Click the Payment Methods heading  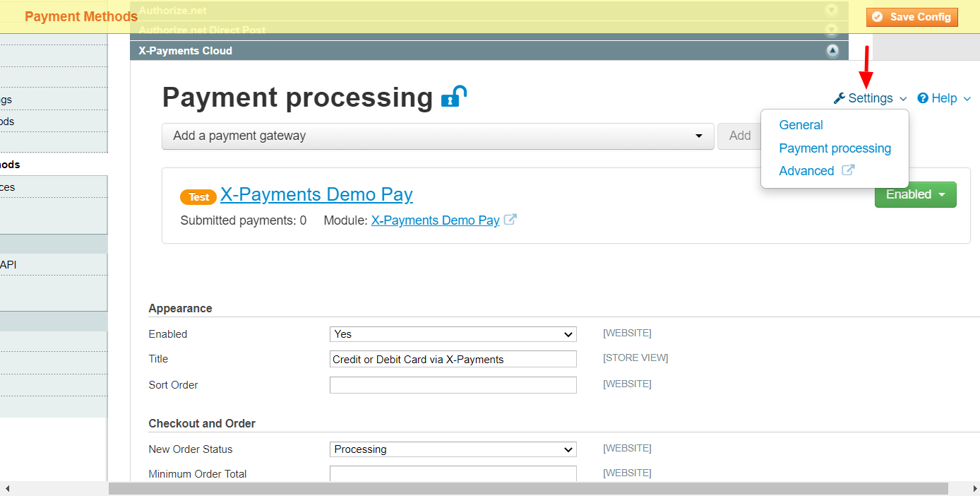click(x=81, y=16)
